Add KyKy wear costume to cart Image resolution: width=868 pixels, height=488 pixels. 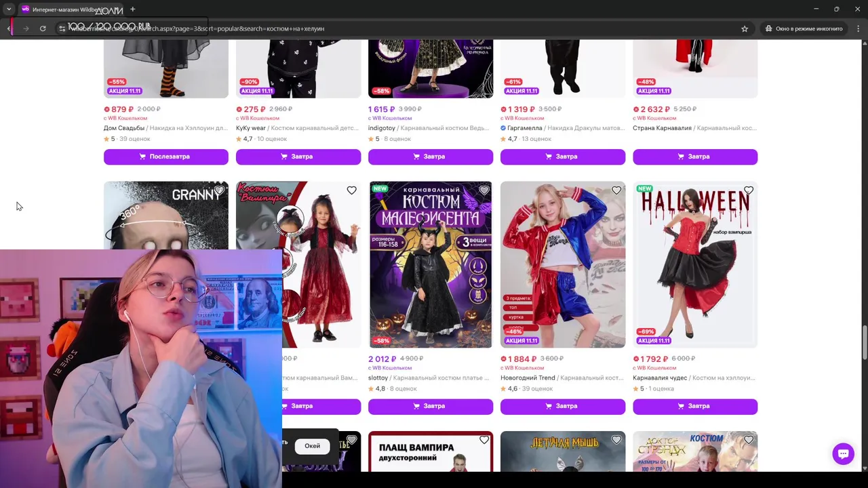298,157
